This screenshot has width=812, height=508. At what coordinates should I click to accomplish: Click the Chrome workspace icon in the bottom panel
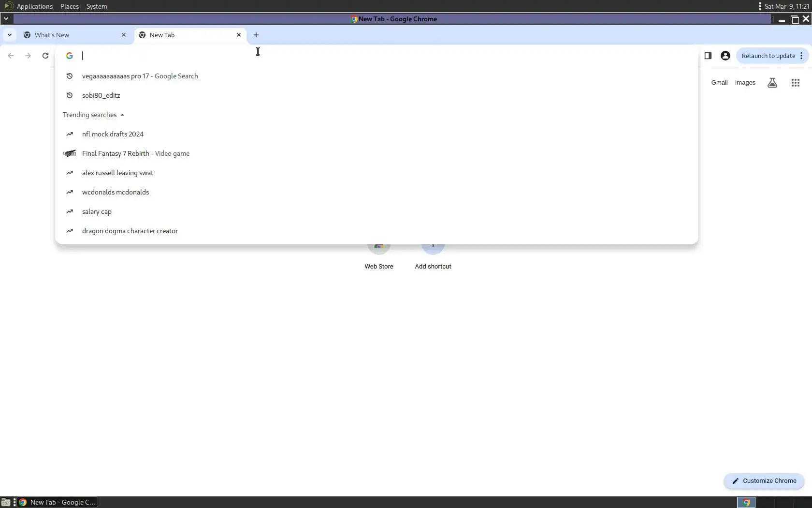pyautogui.click(x=746, y=502)
